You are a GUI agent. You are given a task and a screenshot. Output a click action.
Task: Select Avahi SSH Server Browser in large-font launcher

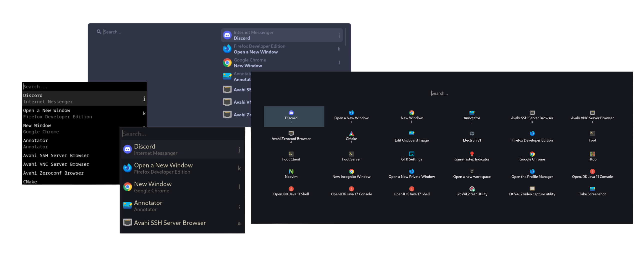(x=182, y=223)
